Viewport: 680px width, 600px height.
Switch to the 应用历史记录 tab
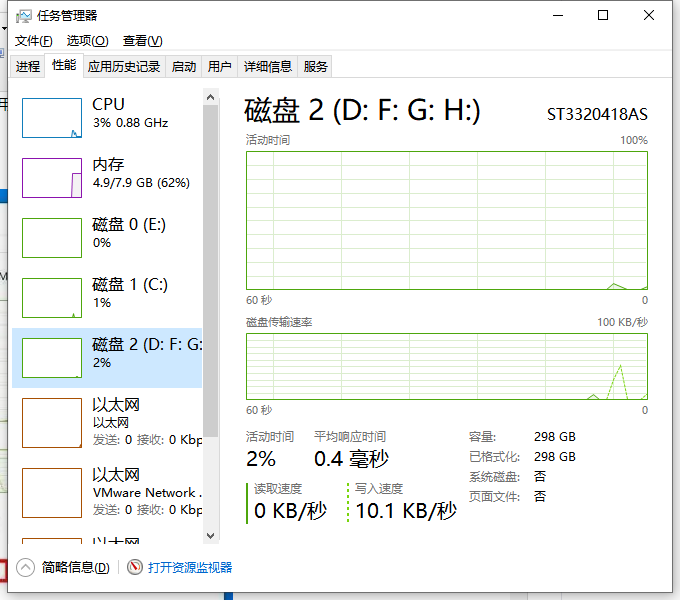124,67
